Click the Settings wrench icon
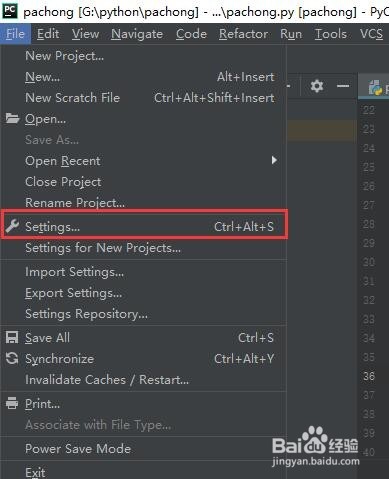Image resolution: width=389 pixels, height=479 pixels. [12, 226]
